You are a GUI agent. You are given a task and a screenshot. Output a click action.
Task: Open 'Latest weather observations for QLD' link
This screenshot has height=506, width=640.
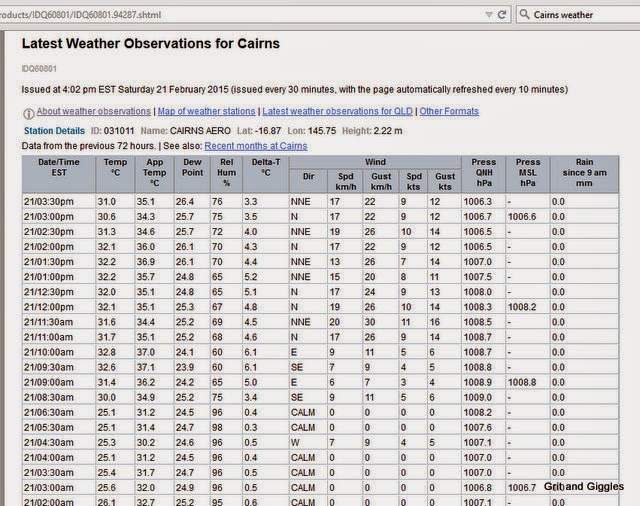[338, 111]
